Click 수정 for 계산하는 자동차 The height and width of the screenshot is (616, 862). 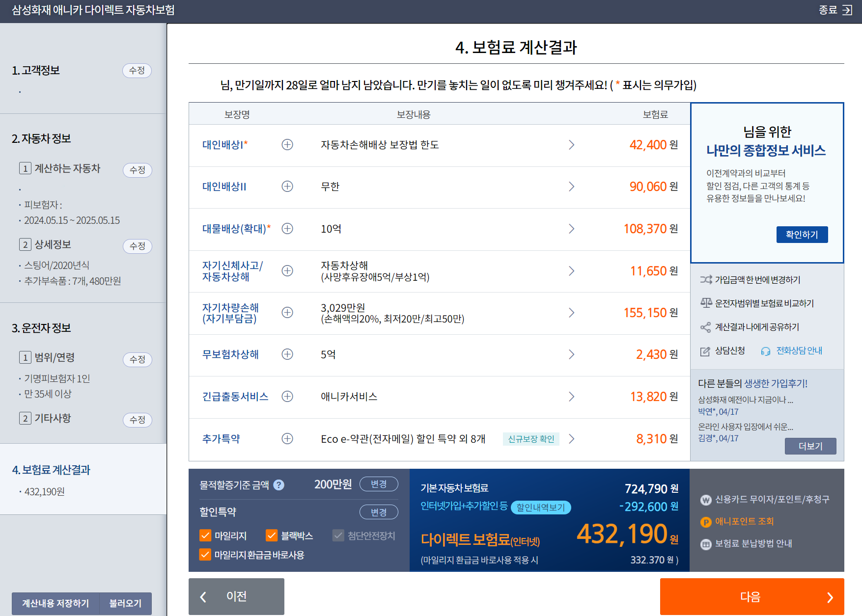click(x=138, y=170)
